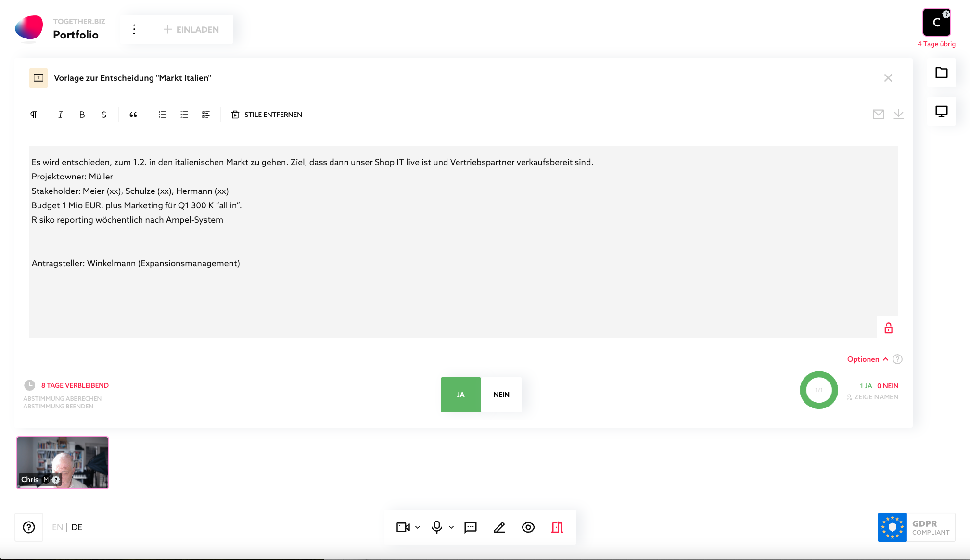Switch language to EN
The width and height of the screenshot is (970, 560).
57,527
